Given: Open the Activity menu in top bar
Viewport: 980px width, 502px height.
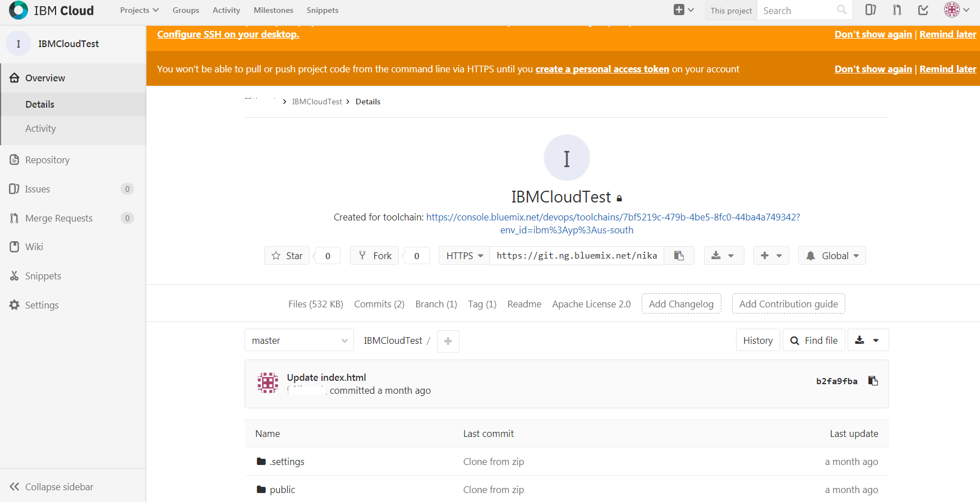Looking at the screenshot, I should pyautogui.click(x=226, y=10).
